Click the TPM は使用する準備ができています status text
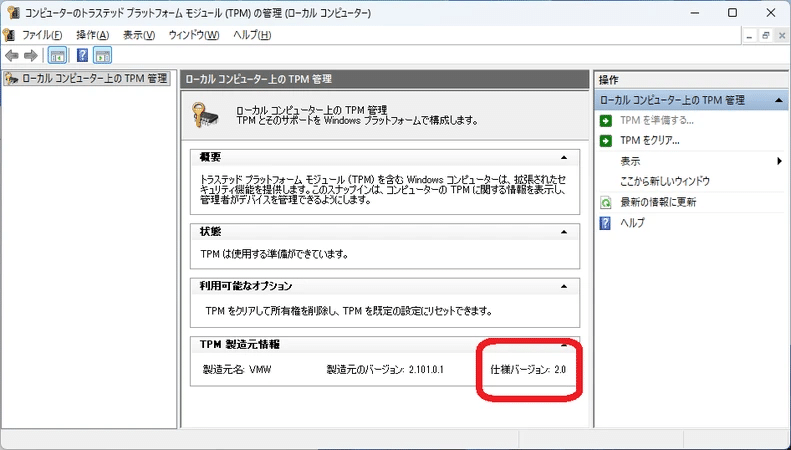Viewport: 791px width, 450px height. [274, 254]
